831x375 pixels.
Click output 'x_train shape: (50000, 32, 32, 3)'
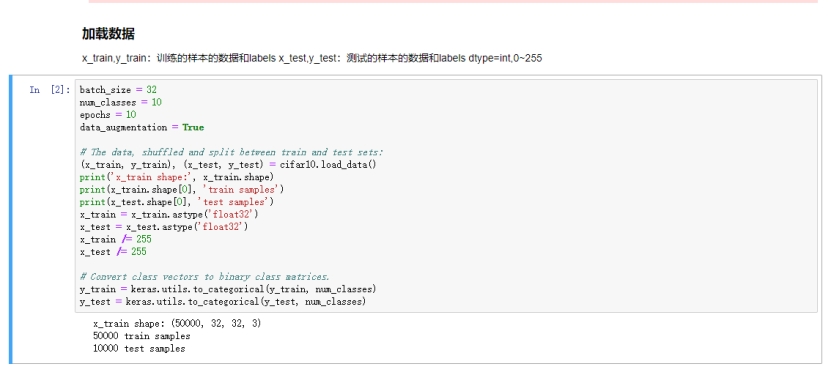point(177,323)
